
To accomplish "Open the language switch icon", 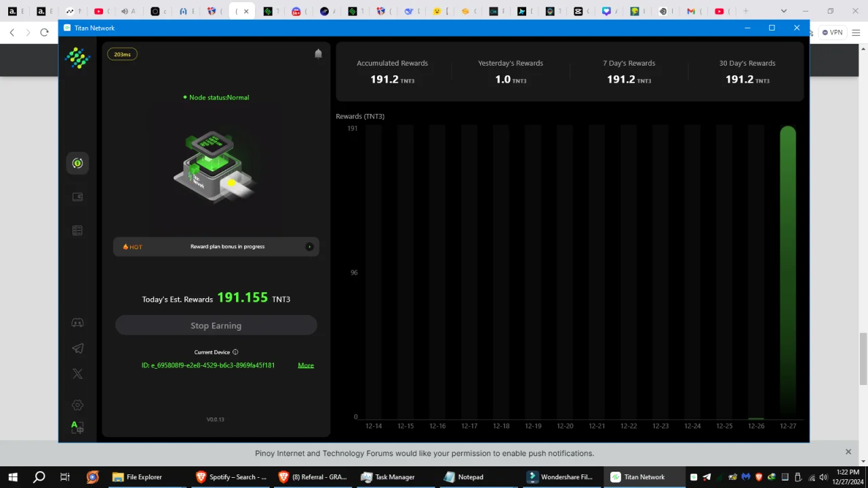I will (77, 428).
